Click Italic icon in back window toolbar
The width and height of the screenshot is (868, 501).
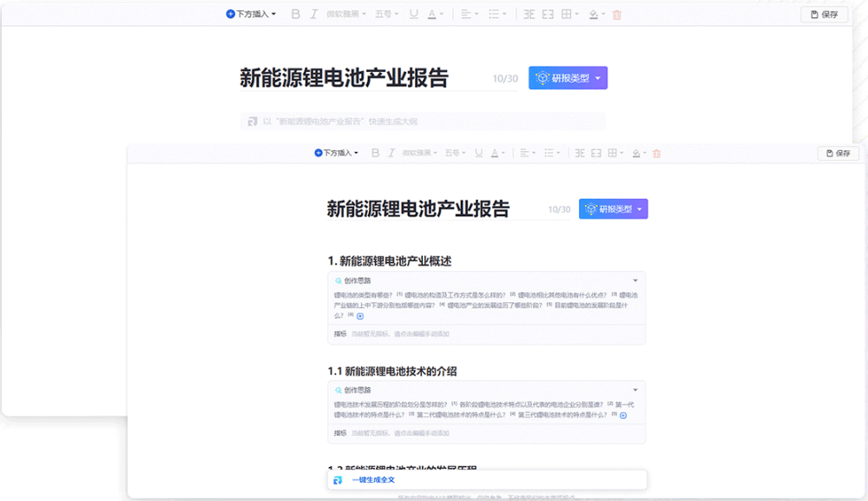coord(314,15)
